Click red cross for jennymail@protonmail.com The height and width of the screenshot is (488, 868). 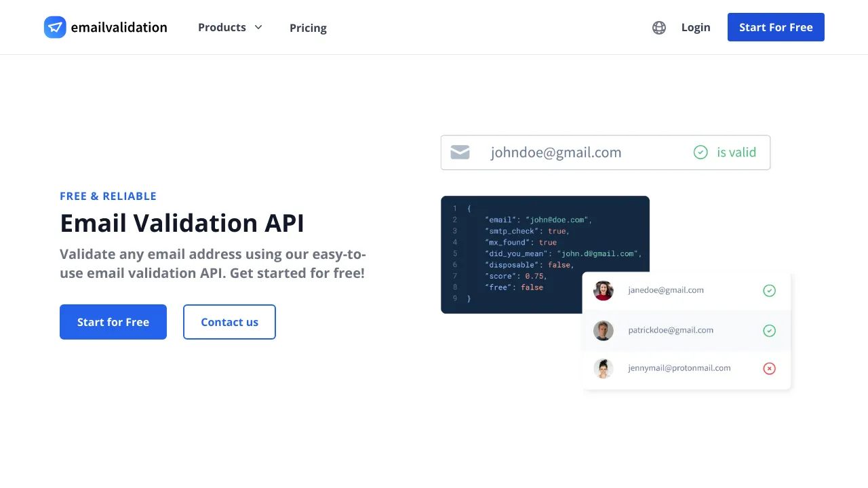pos(769,369)
